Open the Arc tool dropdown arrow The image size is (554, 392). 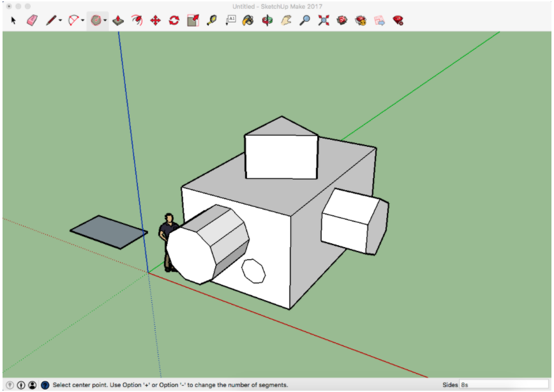(x=83, y=20)
